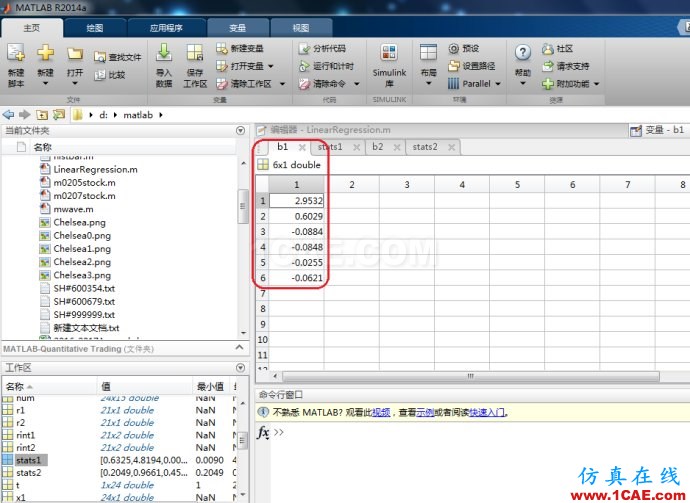Click the Compare files icon
Screen dimensions: 690x503
pos(100,75)
